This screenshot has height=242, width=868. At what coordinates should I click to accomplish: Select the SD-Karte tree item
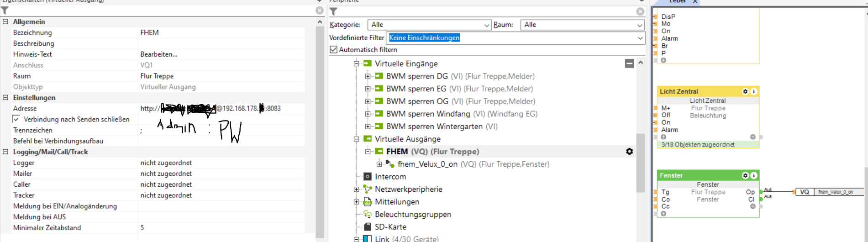tap(390, 226)
